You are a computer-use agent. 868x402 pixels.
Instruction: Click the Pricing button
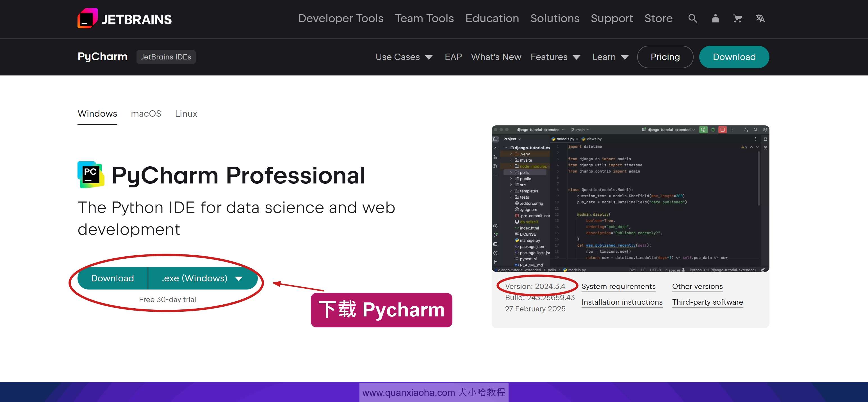[665, 56]
